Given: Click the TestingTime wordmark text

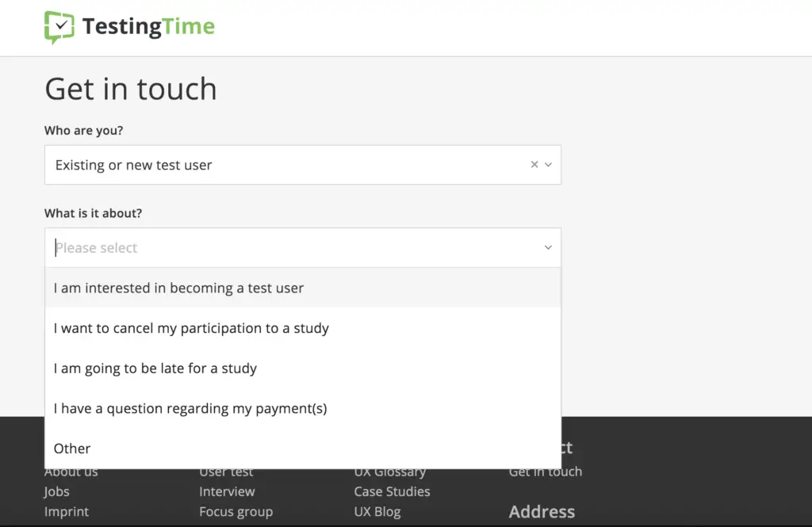Looking at the screenshot, I should 148,26.
